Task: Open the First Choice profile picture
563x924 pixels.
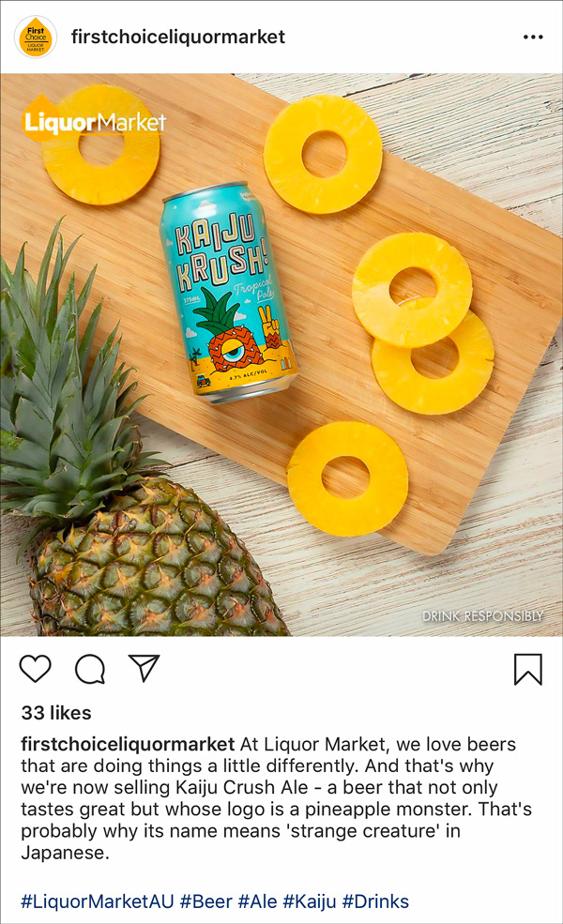Action: (36, 38)
